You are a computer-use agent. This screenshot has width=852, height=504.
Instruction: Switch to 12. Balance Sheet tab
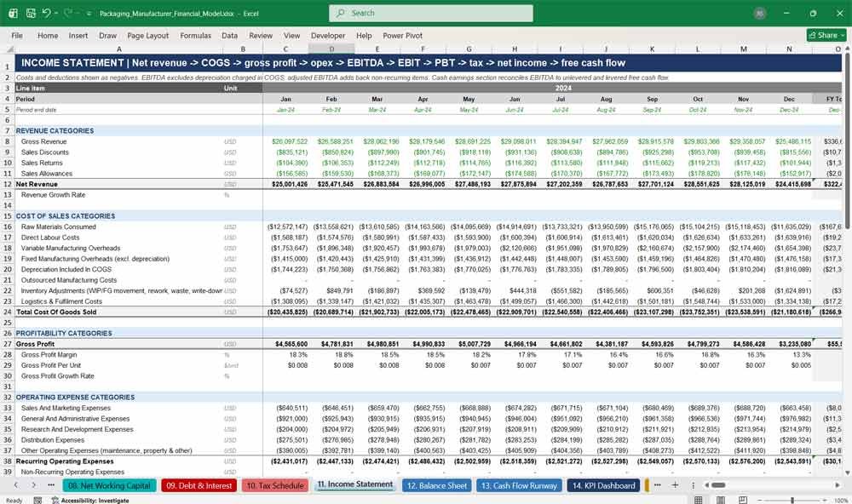click(x=437, y=485)
